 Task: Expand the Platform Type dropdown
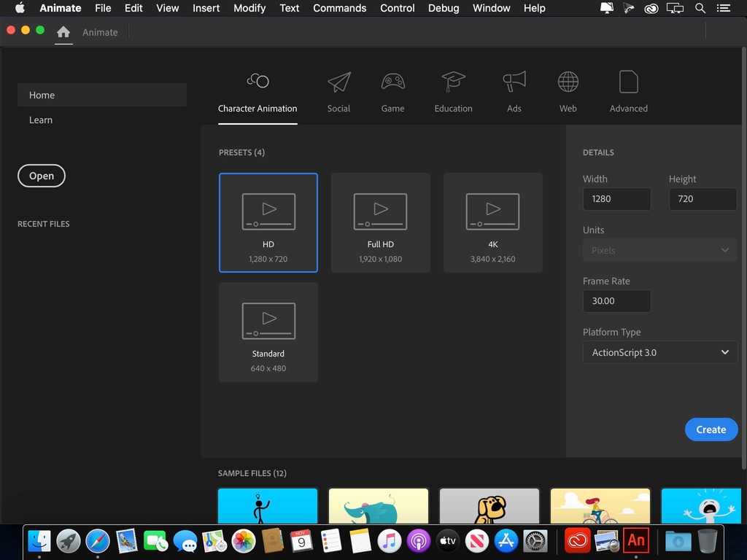tap(659, 352)
